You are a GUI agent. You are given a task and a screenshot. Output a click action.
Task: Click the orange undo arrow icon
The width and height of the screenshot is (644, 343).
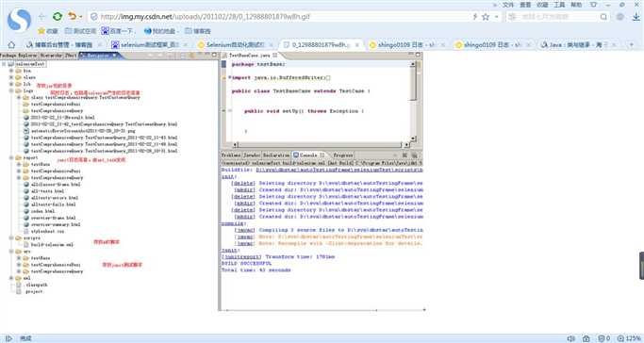pos(73,16)
